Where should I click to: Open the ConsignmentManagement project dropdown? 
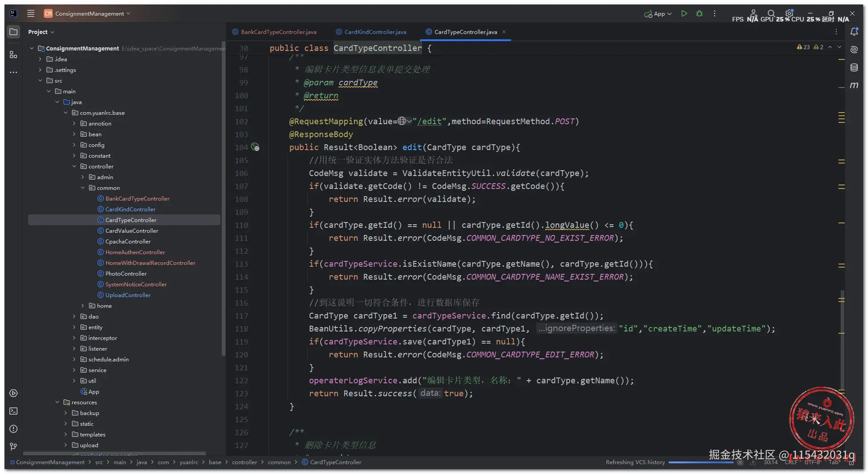tap(87, 13)
